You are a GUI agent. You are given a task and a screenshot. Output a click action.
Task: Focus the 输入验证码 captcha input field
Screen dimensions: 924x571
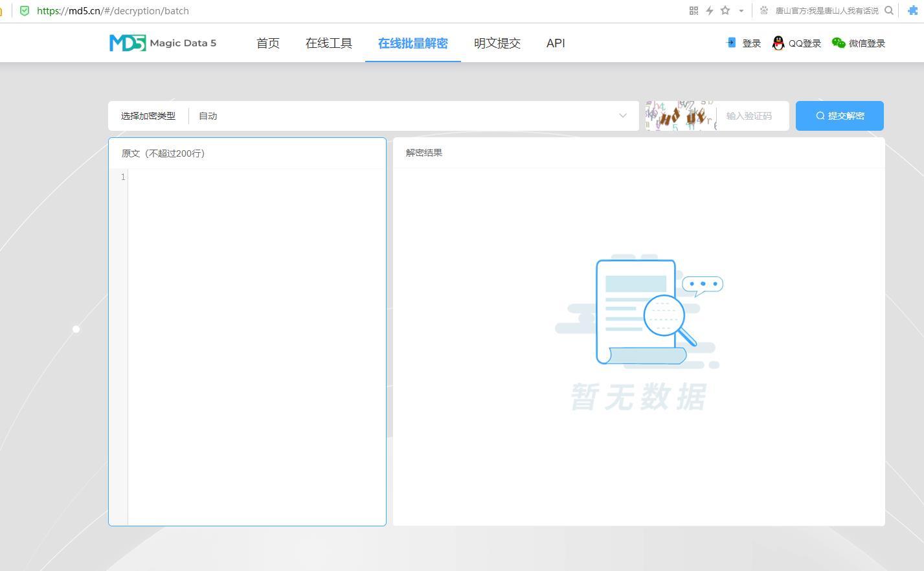753,116
